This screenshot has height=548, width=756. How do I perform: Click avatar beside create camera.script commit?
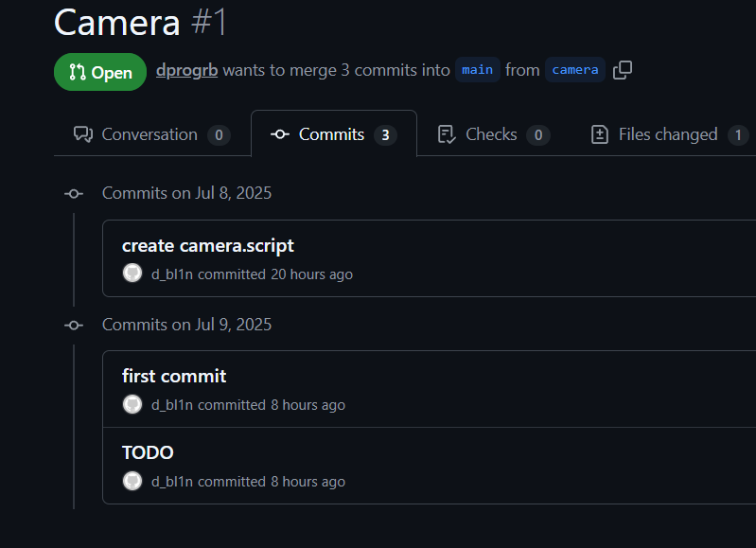click(132, 274)
